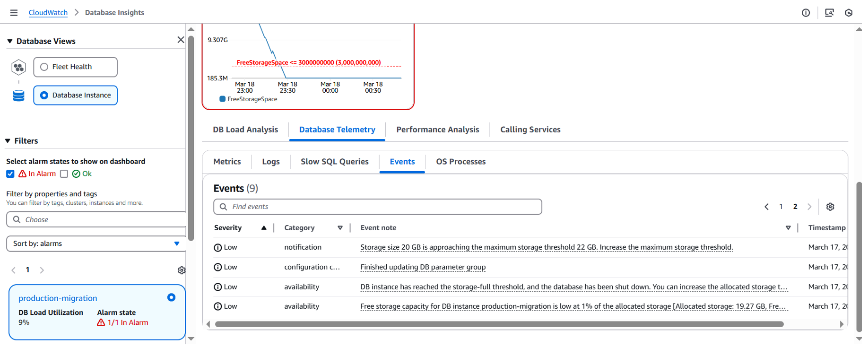Click the Category column header
The image size is (868, 348).
[x=299, y=228]
